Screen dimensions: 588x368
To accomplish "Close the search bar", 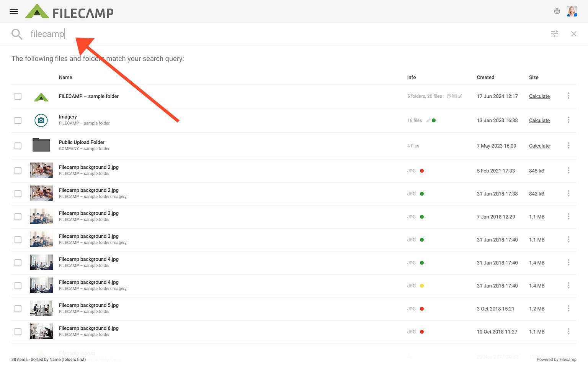I will pyautogui.click(x=573, y=34).
